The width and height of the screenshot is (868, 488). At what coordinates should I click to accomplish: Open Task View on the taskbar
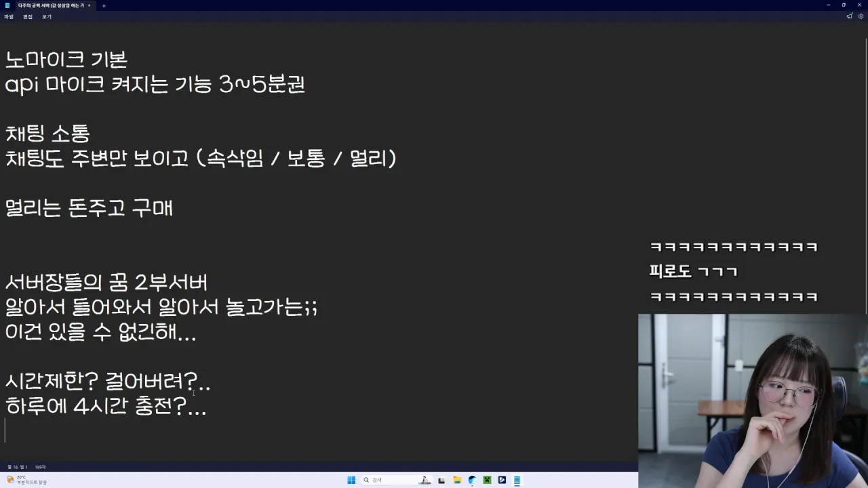442,480
